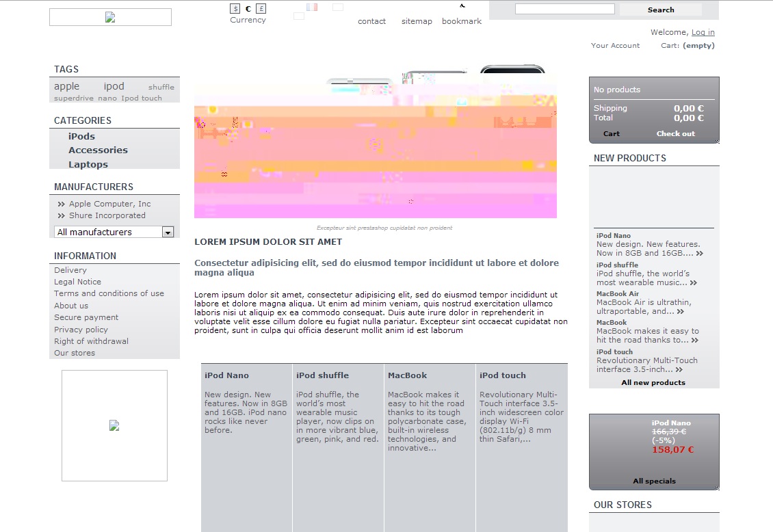Click All specials
The width and height of the screenshot is (773, 532).
[x=654, y=481]
